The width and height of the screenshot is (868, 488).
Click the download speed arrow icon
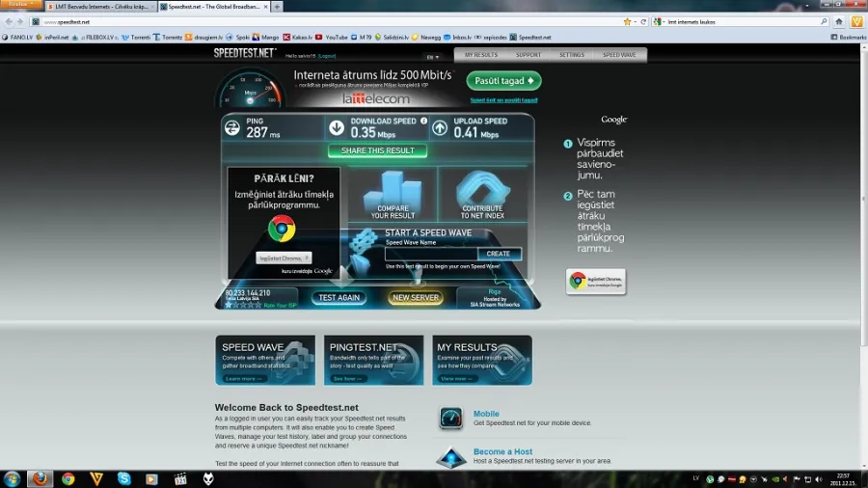(337, 128)
